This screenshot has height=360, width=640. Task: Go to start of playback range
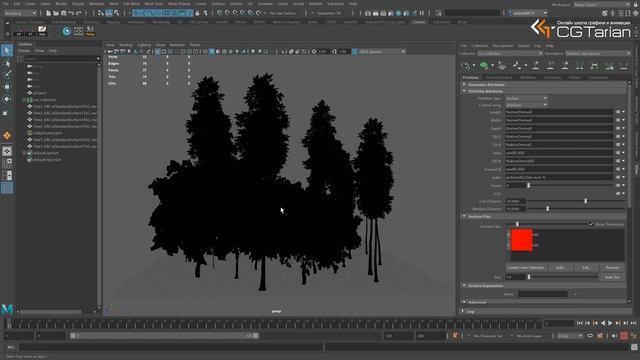tap(580, 323)
